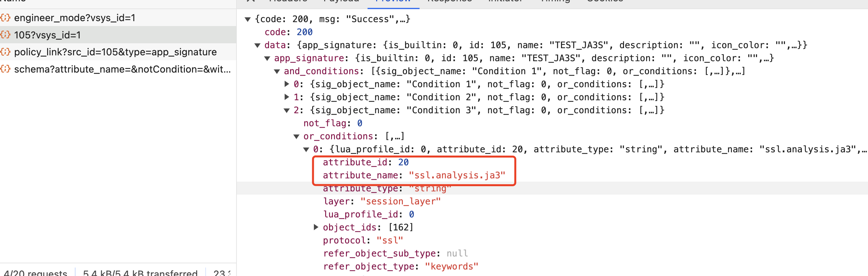868x276 pixels.
Task: Click the JSON icon beside engineer_mode request
Action: point(6,18)
